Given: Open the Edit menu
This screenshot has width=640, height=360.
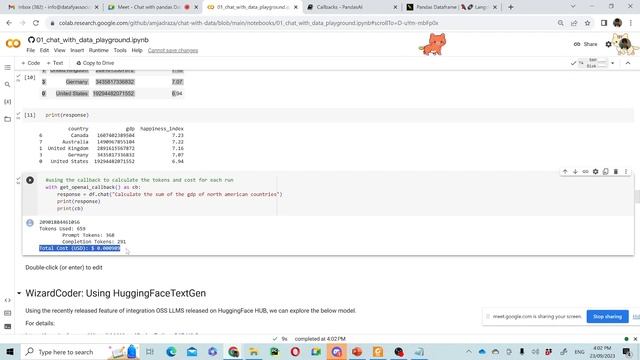Looking at the screenshot, I should 44,50.
